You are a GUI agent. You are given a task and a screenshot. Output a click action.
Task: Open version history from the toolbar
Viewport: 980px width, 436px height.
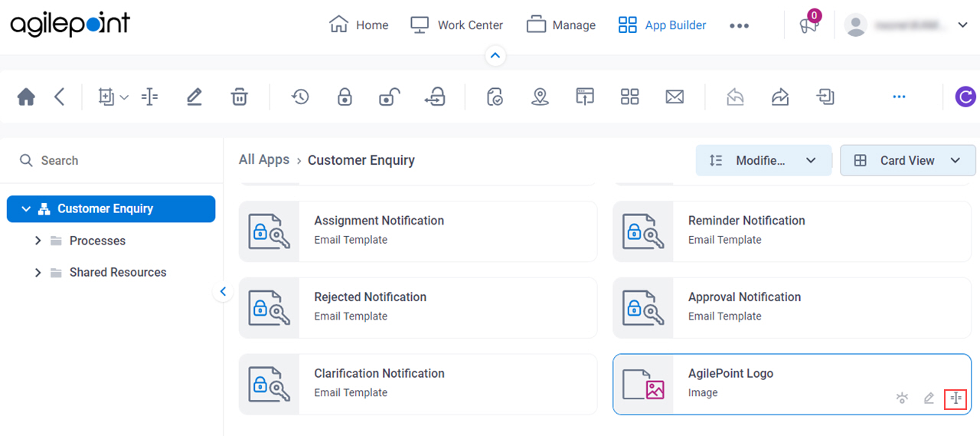point(300,97)
